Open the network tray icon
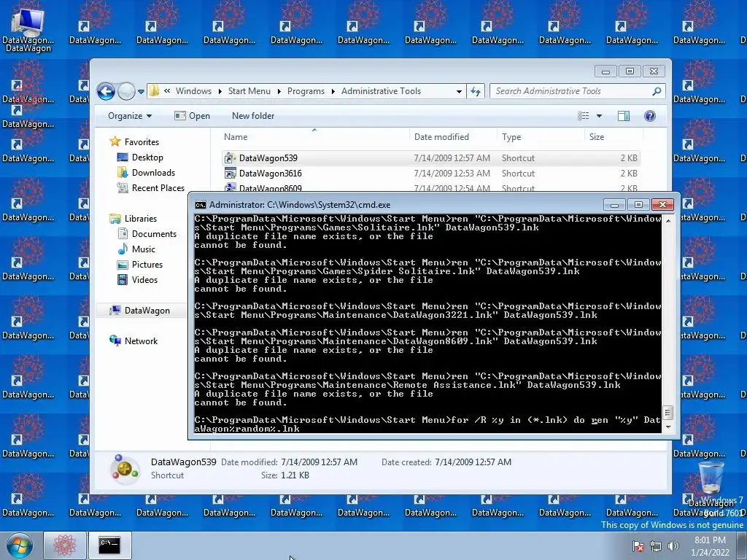747x560 pixels. (656, 546)
